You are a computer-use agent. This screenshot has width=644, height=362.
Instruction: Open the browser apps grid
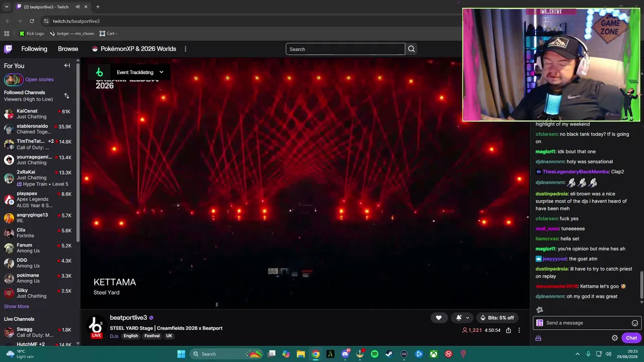point(7,34)
